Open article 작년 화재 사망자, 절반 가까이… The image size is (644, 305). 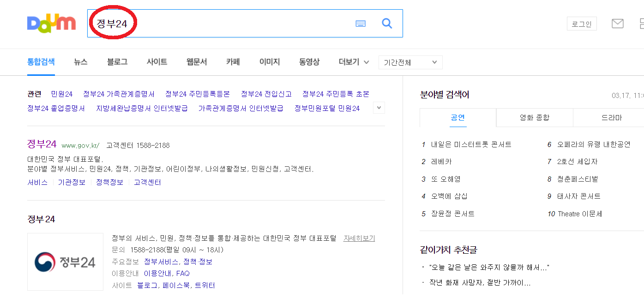(480, 282)
